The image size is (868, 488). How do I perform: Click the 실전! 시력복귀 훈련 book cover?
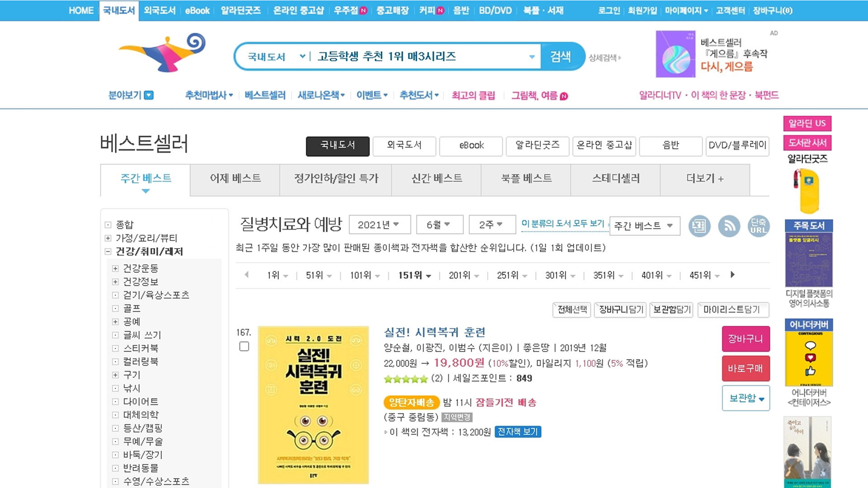[x=313, y=405]
